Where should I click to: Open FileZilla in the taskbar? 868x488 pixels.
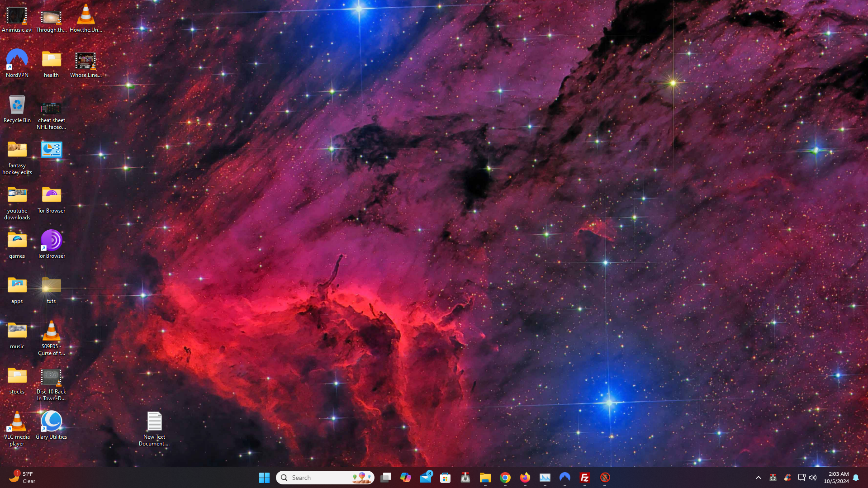(584, 478)
